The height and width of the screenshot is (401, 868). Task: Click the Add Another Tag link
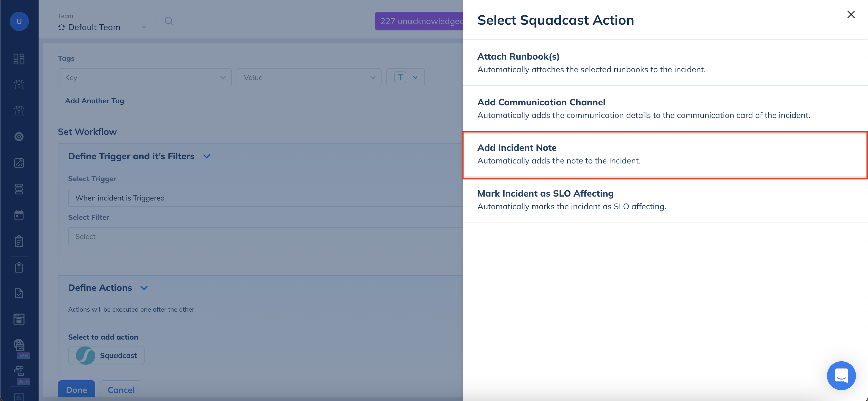pos(94,101)
